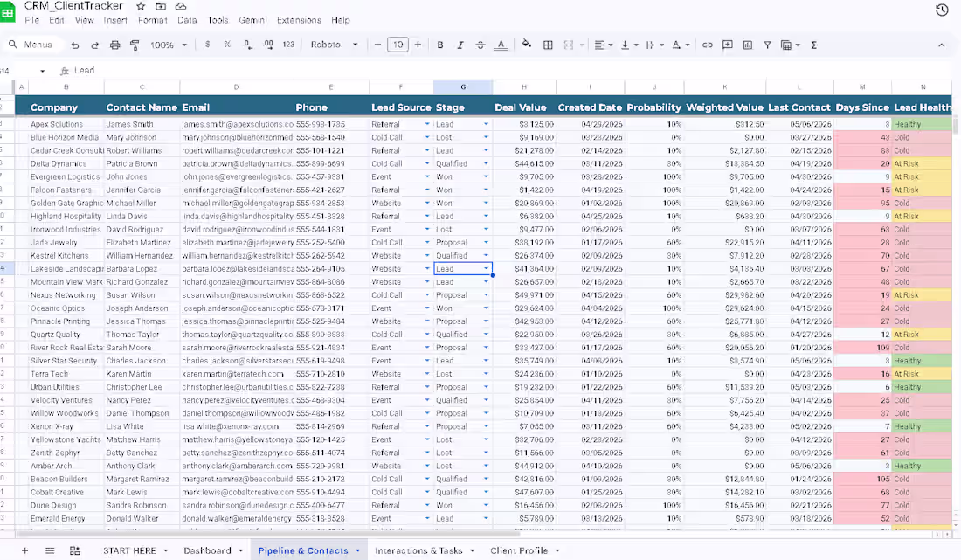Click the font size field showing 10
The width and height of the screenshot is (961, 560).
point(398,45)
